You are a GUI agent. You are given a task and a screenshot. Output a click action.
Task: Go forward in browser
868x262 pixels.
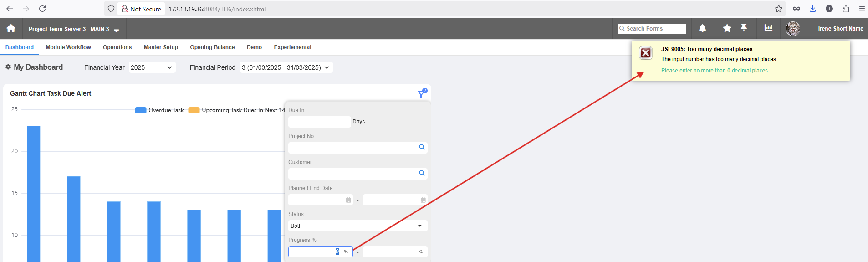point(26,9)
